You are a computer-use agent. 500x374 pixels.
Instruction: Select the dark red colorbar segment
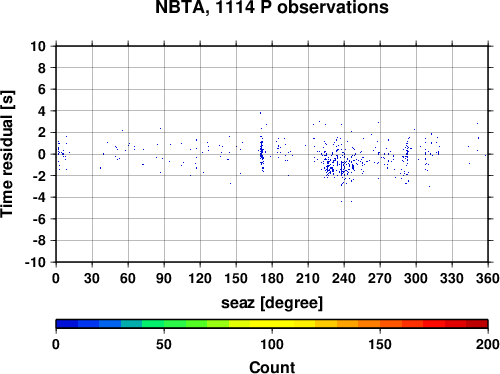pos(477,324)
